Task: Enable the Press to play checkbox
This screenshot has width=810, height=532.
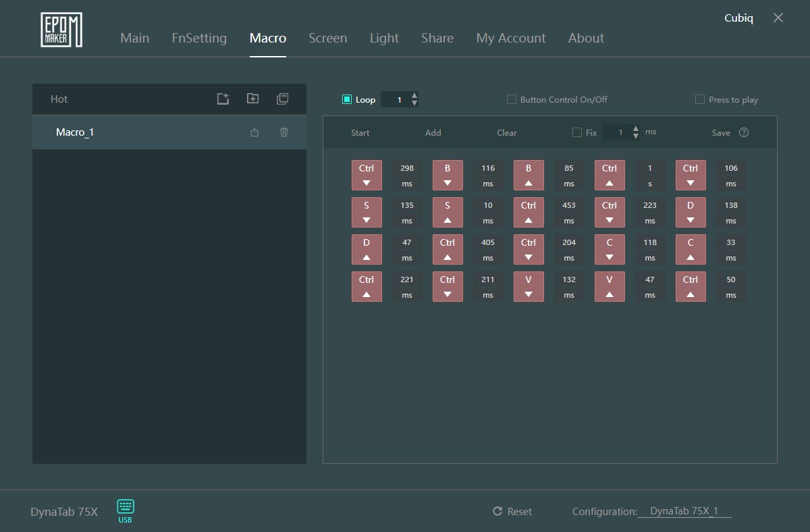Action: (700, 99)
